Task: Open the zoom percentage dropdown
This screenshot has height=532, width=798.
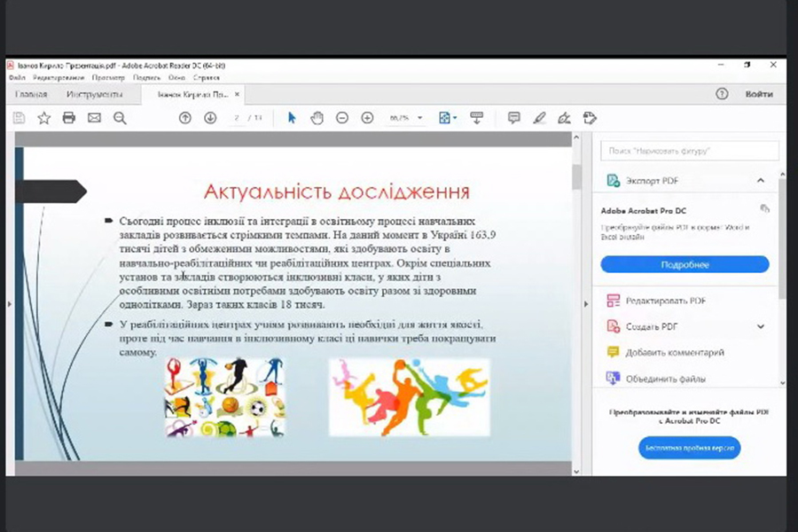Action: point(420,118)
